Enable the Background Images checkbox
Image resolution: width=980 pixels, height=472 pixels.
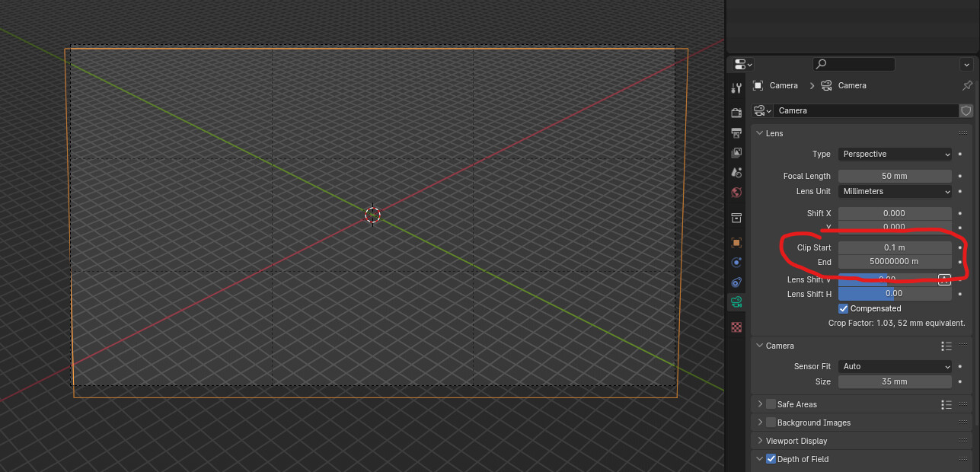click(x=771, y=423)
